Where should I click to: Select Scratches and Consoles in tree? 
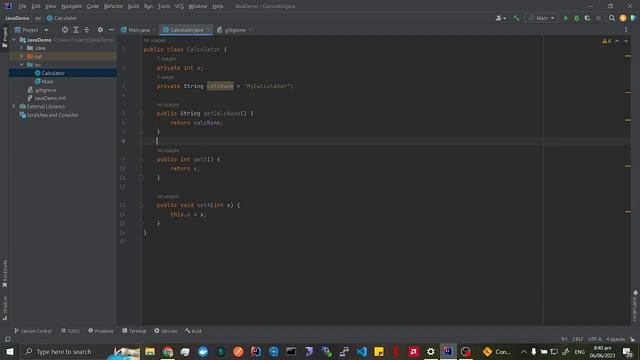click(x=52, y=115)
